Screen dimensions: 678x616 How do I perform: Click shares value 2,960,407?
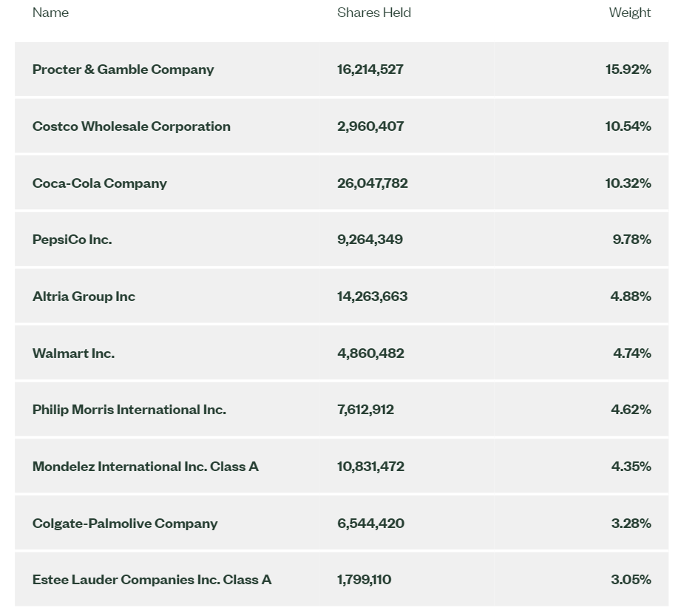tap(370, 126)
